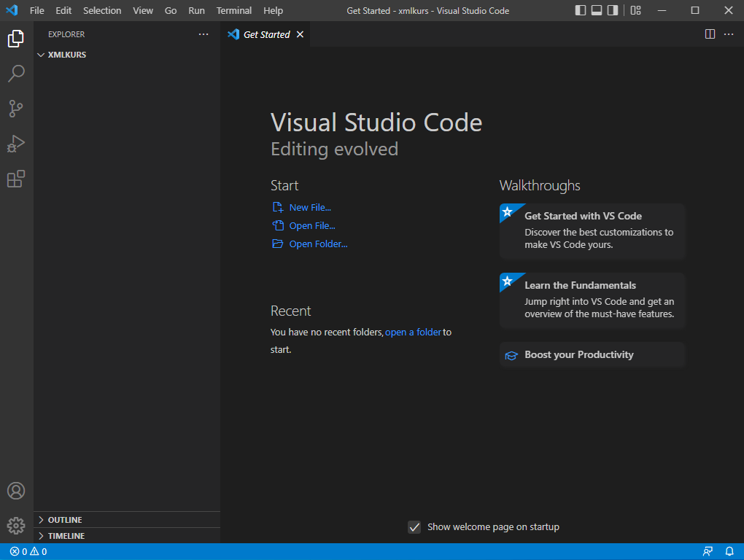This screenshot has width=744, height=560.
Task: Click the New File icon under Start
Action: click(x=278, y=207)
